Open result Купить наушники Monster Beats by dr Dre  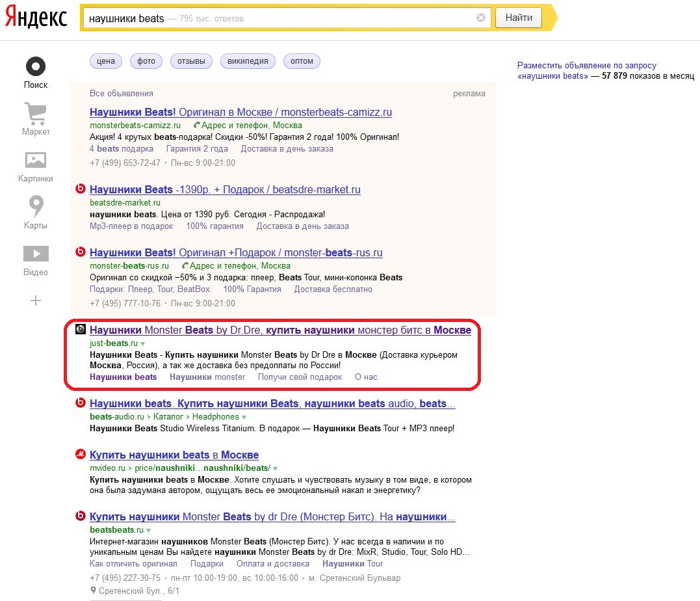[272, 517]
